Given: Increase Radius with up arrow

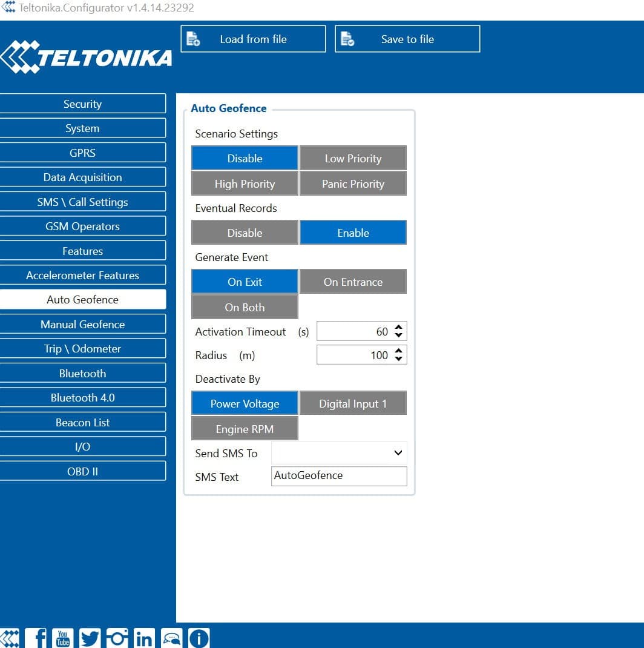Looking at the screenshot, I should [398, 351].
